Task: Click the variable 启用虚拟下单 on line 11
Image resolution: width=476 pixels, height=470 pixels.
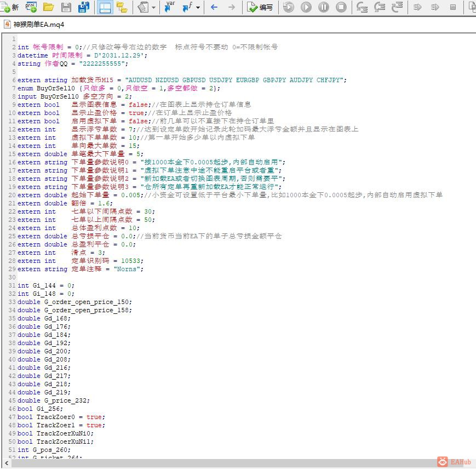Action: (94, 121)
